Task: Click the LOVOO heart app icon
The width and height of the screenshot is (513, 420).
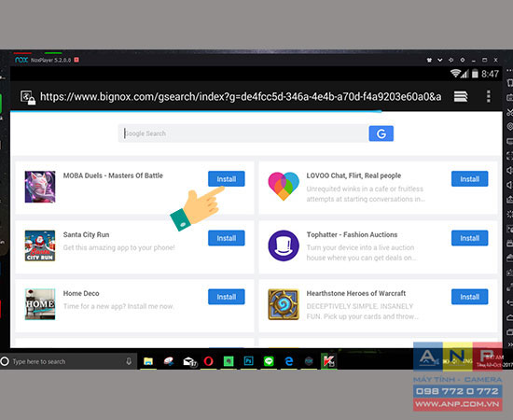Action: pos(284,186)
